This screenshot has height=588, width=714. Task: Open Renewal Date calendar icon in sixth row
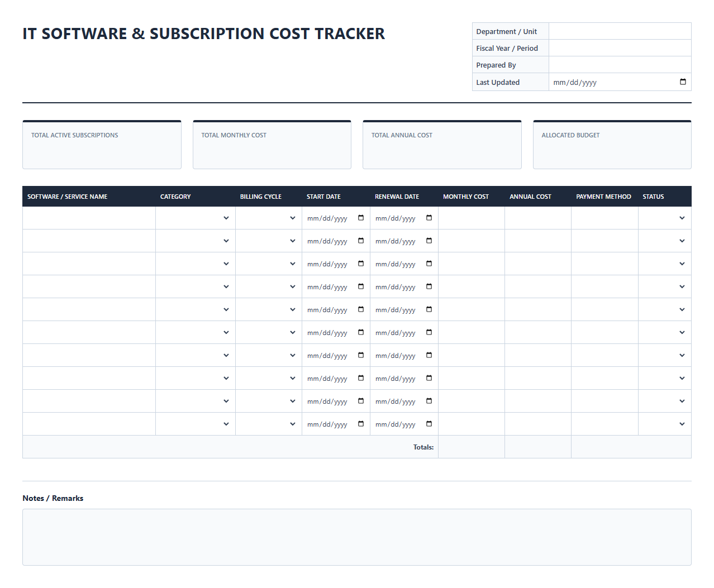tap(429, 332)
